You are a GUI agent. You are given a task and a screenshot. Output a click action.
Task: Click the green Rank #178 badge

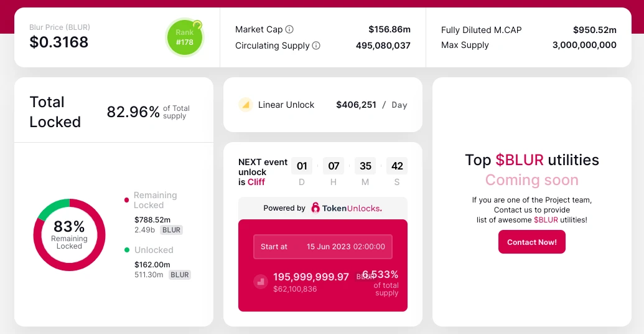tap(184, 37)
